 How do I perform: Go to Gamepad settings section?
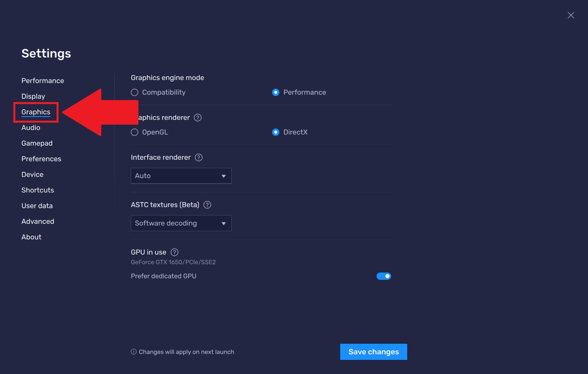(x=37, y=143)
